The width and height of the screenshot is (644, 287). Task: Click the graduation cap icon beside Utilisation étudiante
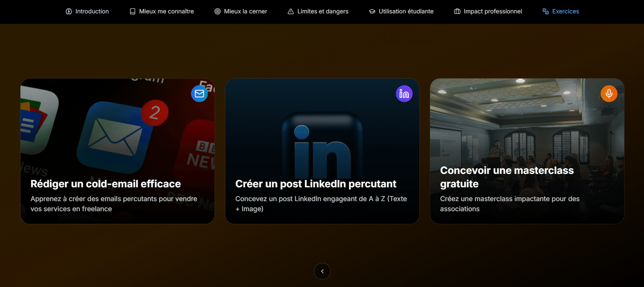point(372,11)
